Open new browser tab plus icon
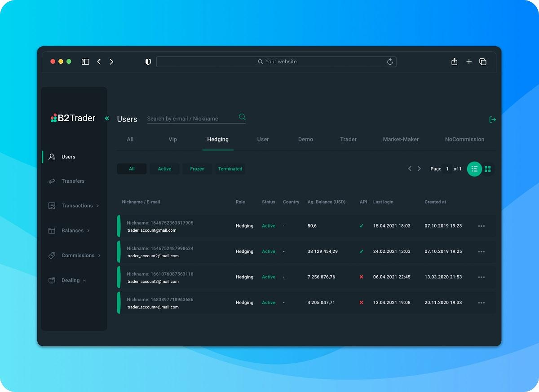The height and width of the screenshot is (392, 539). click(469, 62)
